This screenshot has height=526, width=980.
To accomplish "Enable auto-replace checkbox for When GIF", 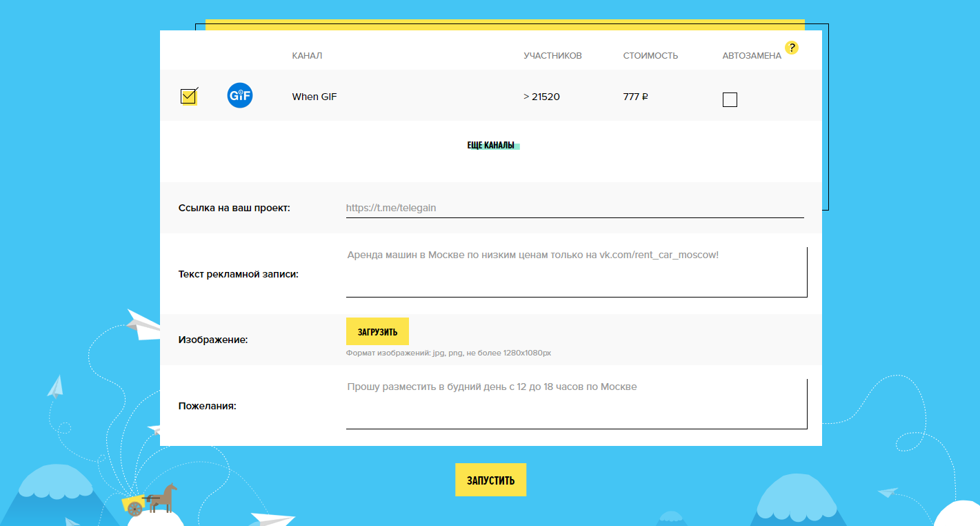I will point(730,100).
